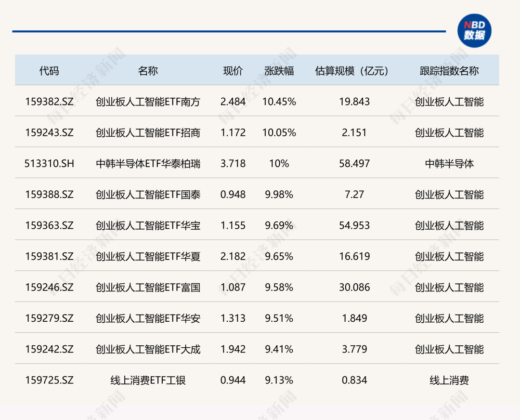Click stock code 159382.SZ
The image size is (520, 420).
point(49,102)
